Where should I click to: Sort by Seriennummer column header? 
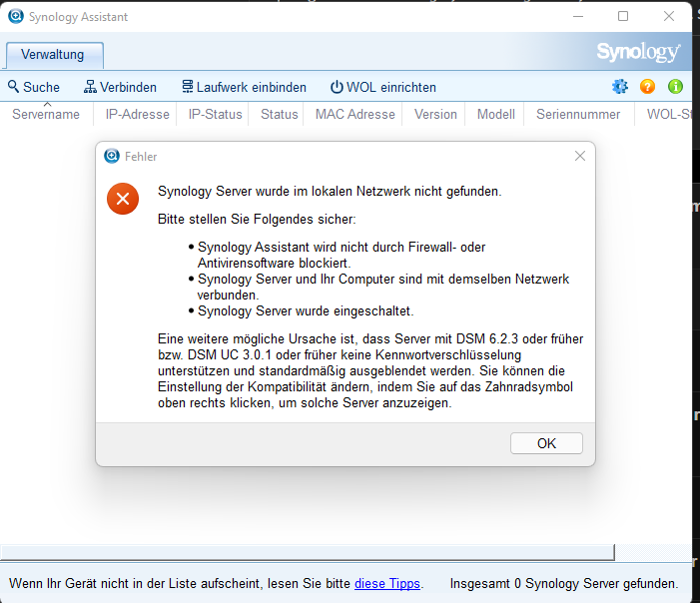[x=578, y=114]
